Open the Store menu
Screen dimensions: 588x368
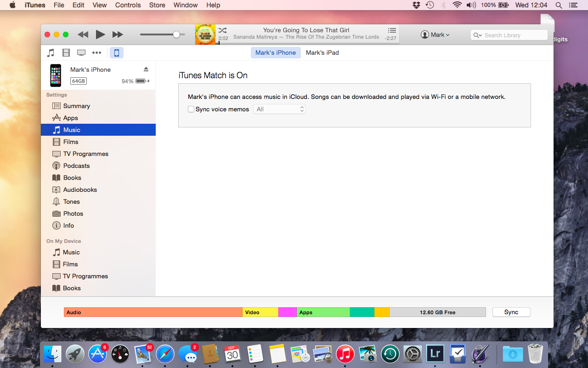157,5
